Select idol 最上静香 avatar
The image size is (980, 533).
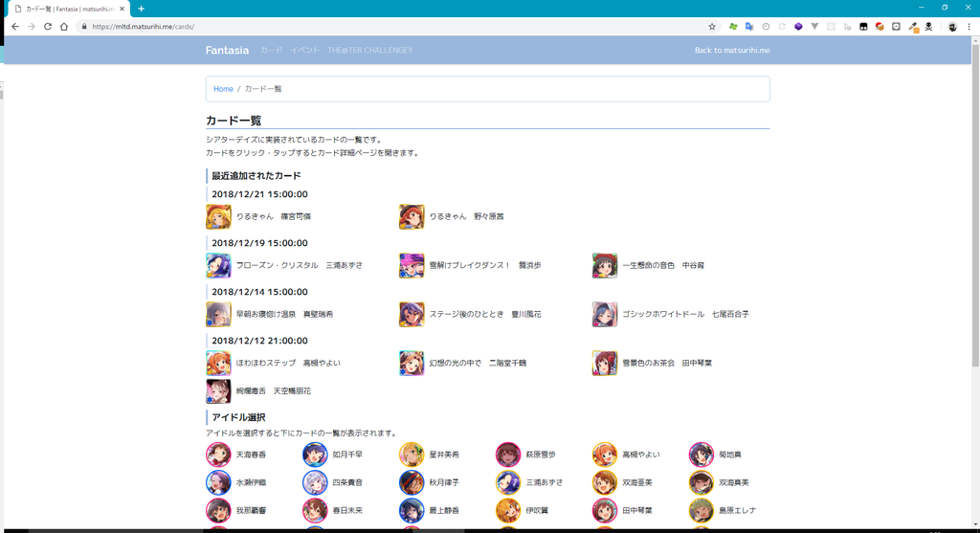412,510
